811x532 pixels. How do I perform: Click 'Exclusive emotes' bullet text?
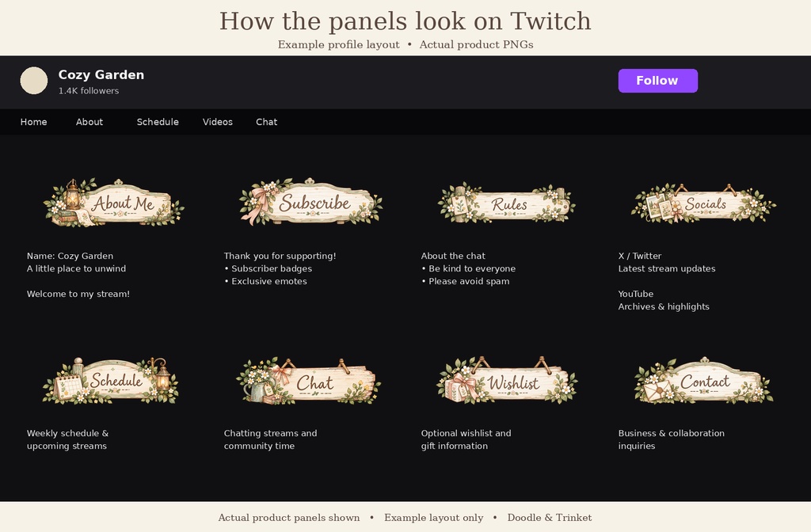tap(269, 281)
